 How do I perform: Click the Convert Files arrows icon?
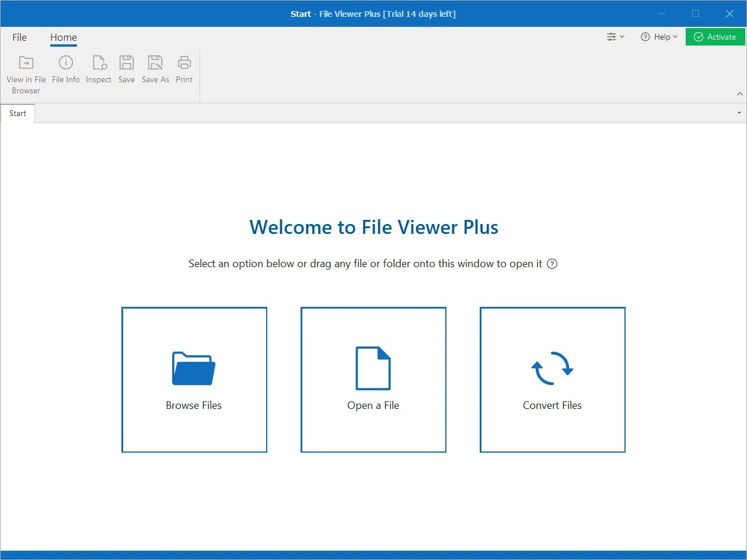552,367
